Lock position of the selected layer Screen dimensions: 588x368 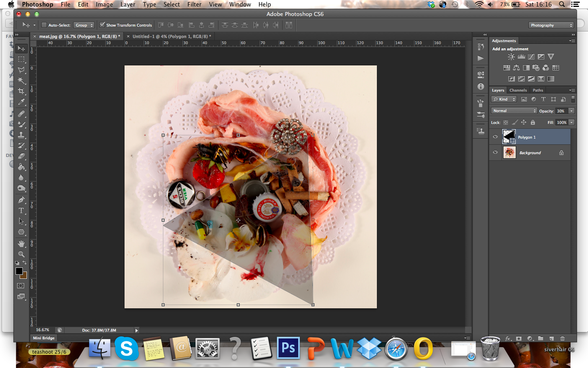tap(523, 122)
